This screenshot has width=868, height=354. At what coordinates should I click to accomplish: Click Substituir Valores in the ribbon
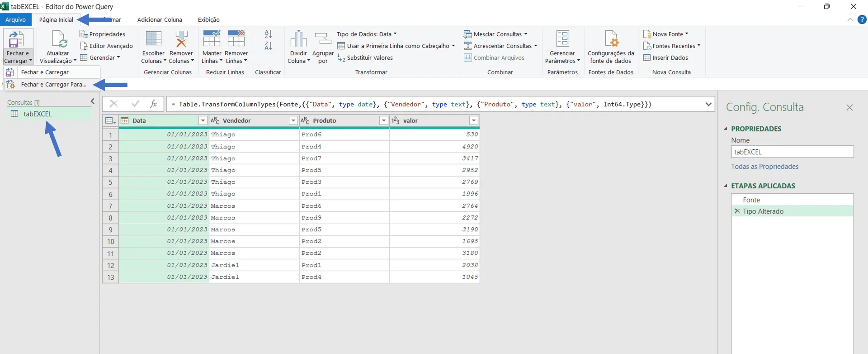pyautogui.click(x=365, y=57)
